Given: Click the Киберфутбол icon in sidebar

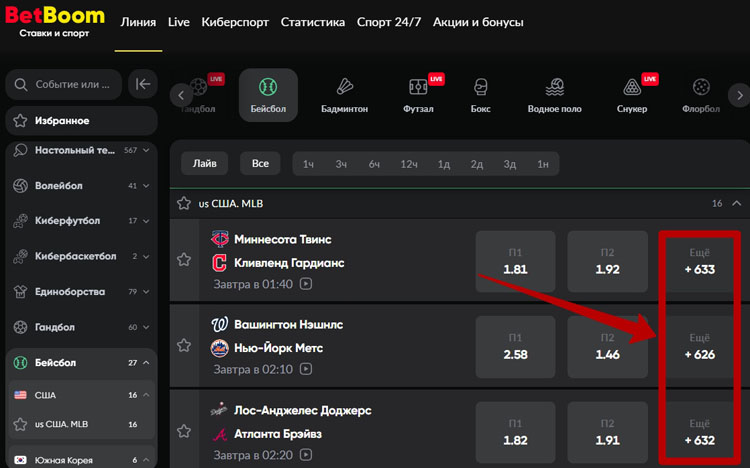Looking at the screenshot, I should coord(20,221).
